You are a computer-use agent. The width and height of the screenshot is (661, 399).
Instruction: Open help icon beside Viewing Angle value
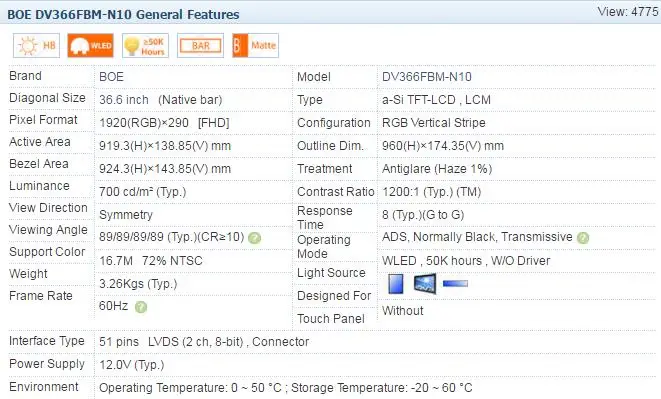(x=254, y=238)
